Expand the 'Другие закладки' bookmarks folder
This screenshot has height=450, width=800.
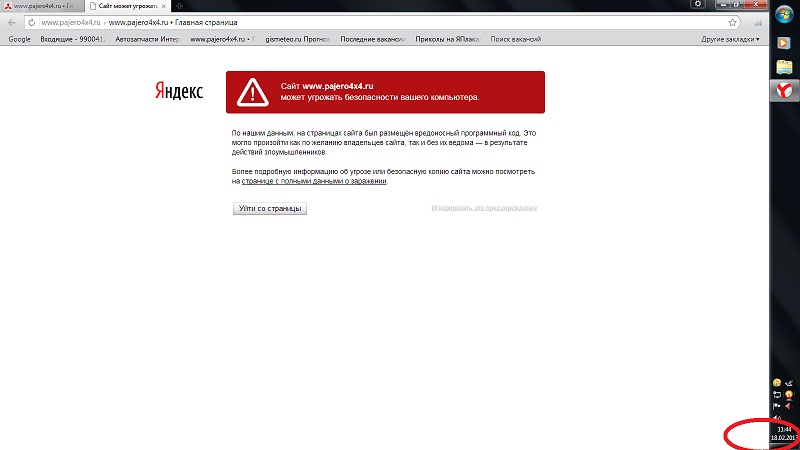click(730, 39)
